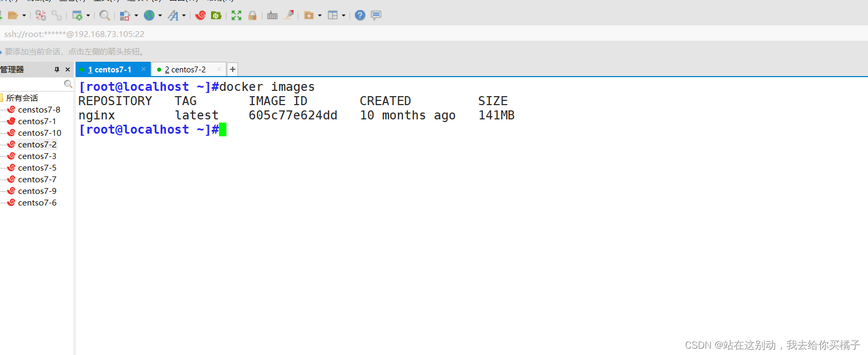Launch the green Xftp file transfer icon
Screen dimensions: 868x355
(216, 15)
